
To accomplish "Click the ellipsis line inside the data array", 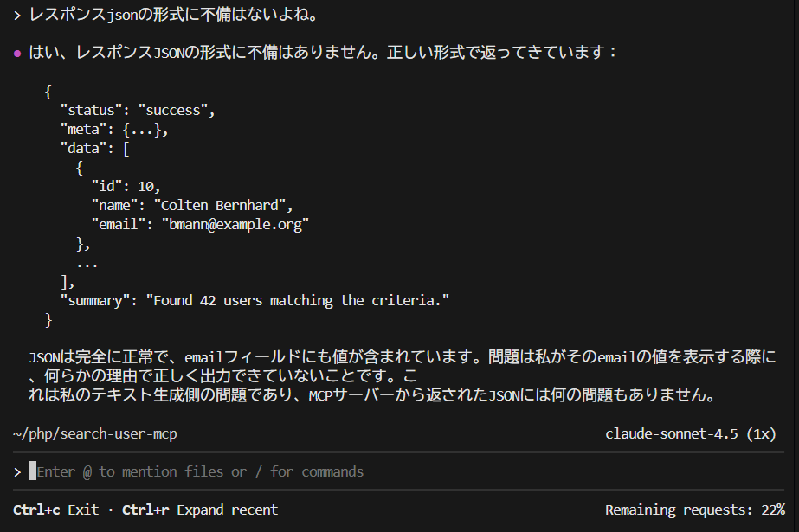I will click(x=87, y=263).
